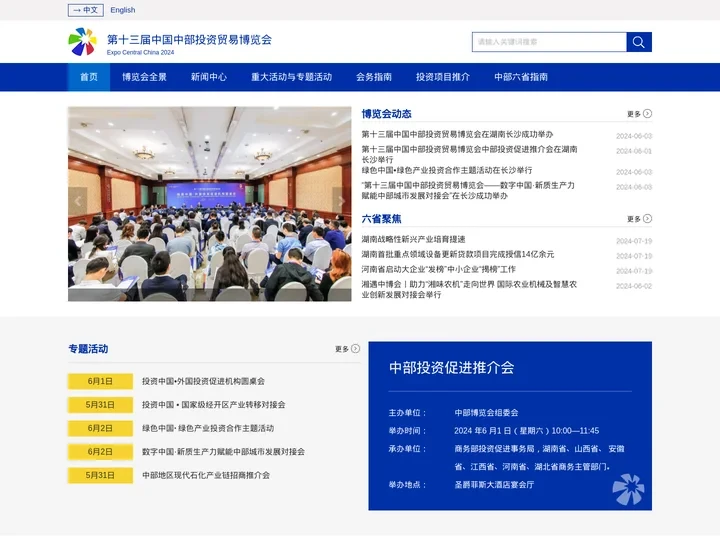Open 更多 for 博览会动态 section
The height and width of the screenshot is (540, 720).
pos(639,113)
